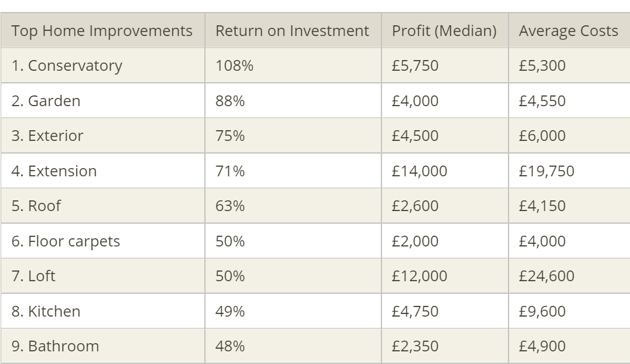
Task: Select the £4,150 roof cost cell
Action: point(542,206)
